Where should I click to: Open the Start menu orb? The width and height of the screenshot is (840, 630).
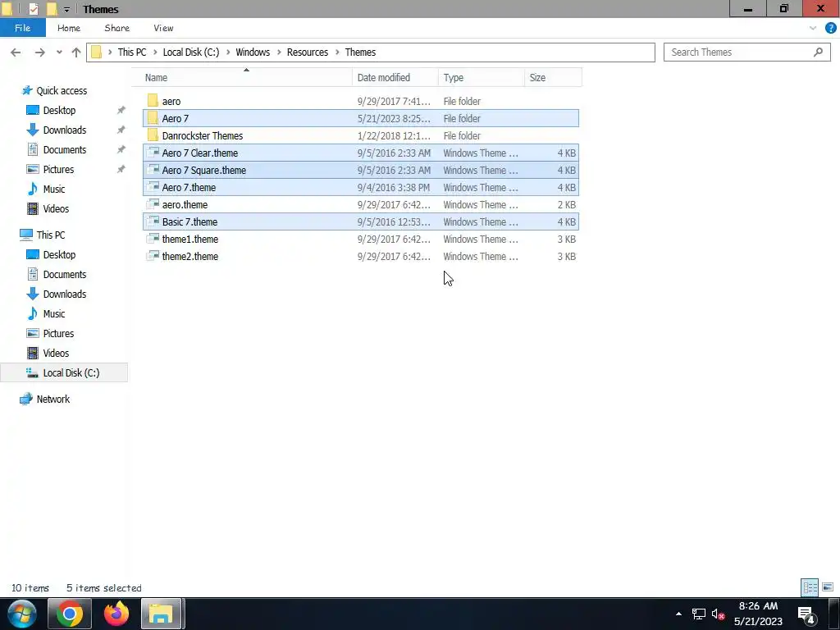pos(22,614)
